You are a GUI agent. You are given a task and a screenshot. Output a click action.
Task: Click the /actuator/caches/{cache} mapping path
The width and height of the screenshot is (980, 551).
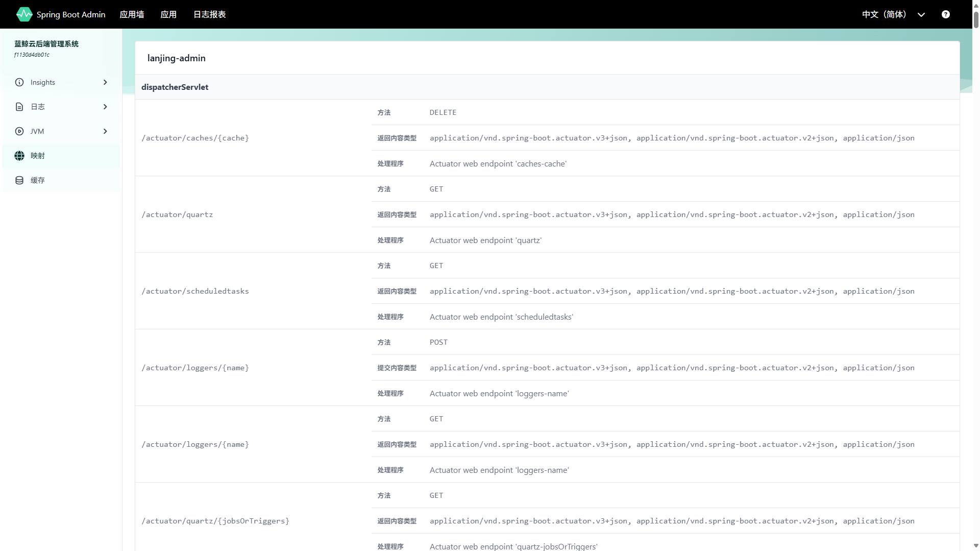(x=195, y=138)
